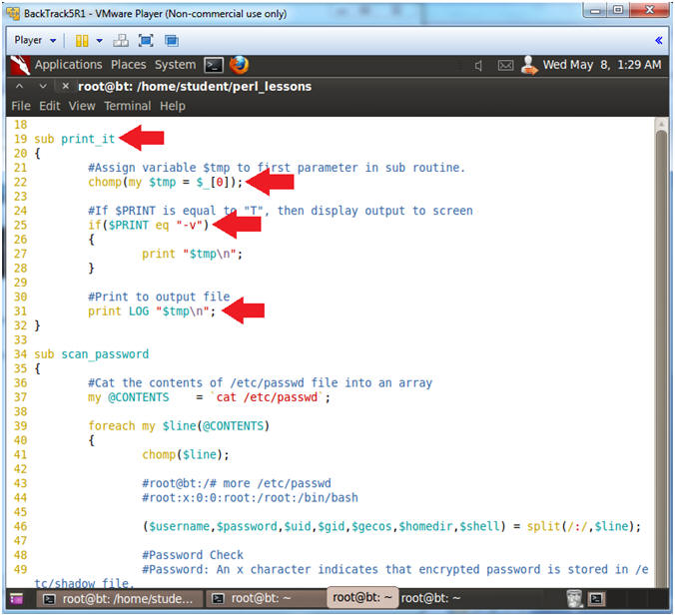Screen dimensions: 675x616
Task: Collapse VMware toolbar with double chevron
Action: (x=659, y=41)
